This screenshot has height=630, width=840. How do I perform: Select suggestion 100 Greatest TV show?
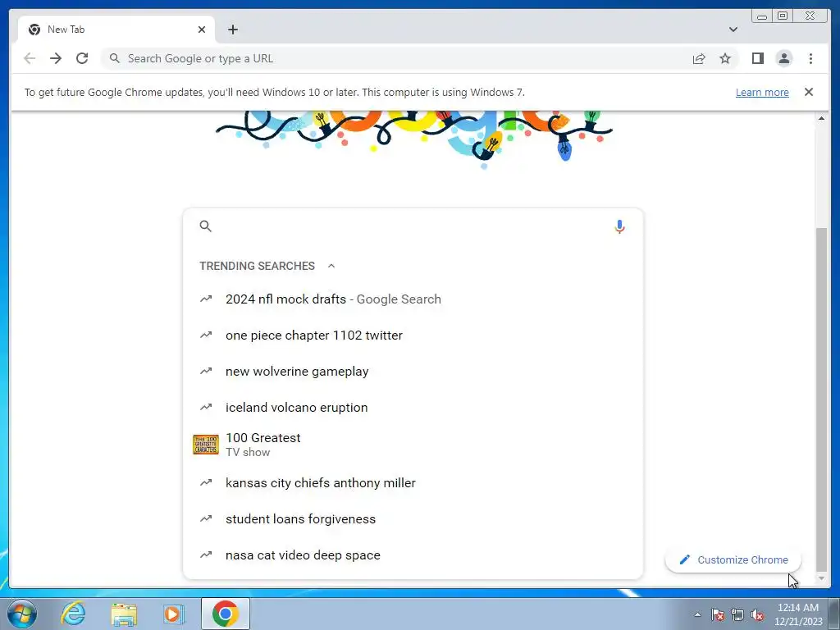pos(413,445)
